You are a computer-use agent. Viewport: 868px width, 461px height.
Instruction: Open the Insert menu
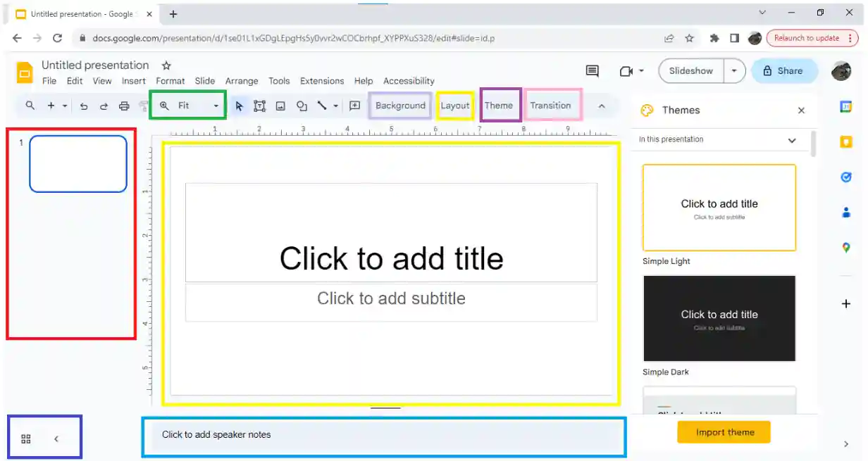tap(134, 81)
